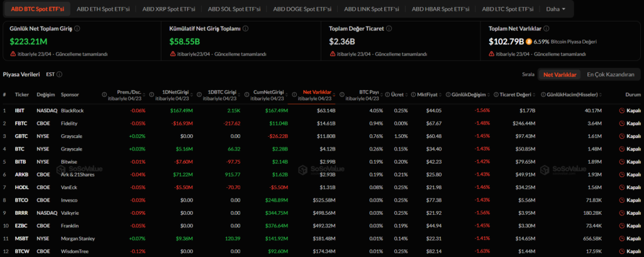The height and width of the screenshot is (257, 644).
Task: Open the IBIT ticker row
Action: point(19,111)
